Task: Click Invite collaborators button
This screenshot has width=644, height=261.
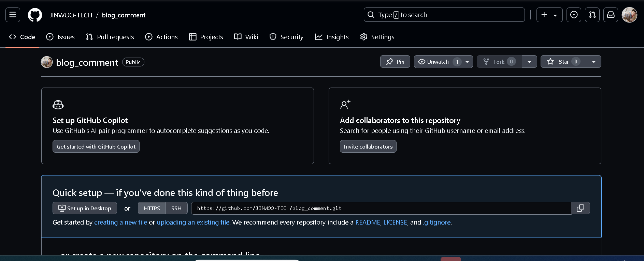Action: click(368, 147)
